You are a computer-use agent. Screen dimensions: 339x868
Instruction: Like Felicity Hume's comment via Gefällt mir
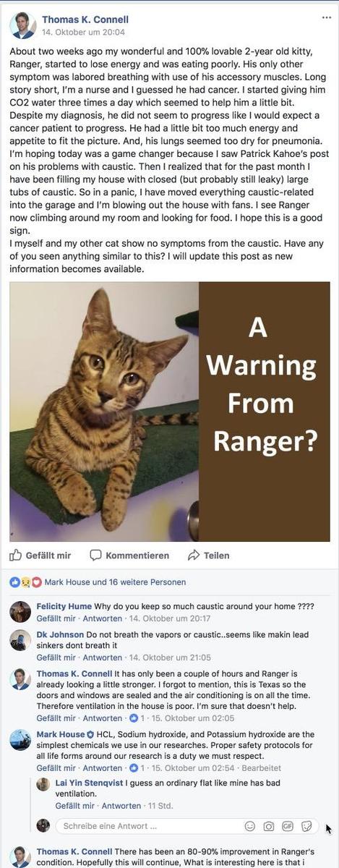(56, 618)
